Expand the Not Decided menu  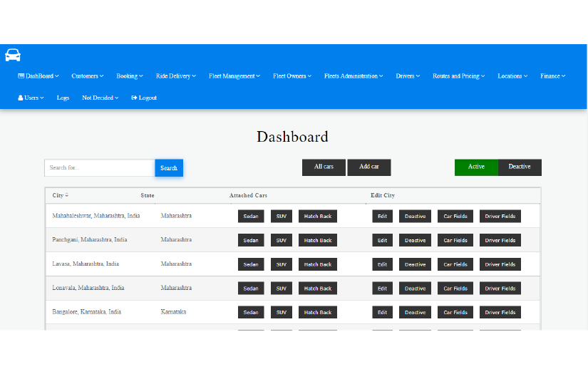pos(100,98)
